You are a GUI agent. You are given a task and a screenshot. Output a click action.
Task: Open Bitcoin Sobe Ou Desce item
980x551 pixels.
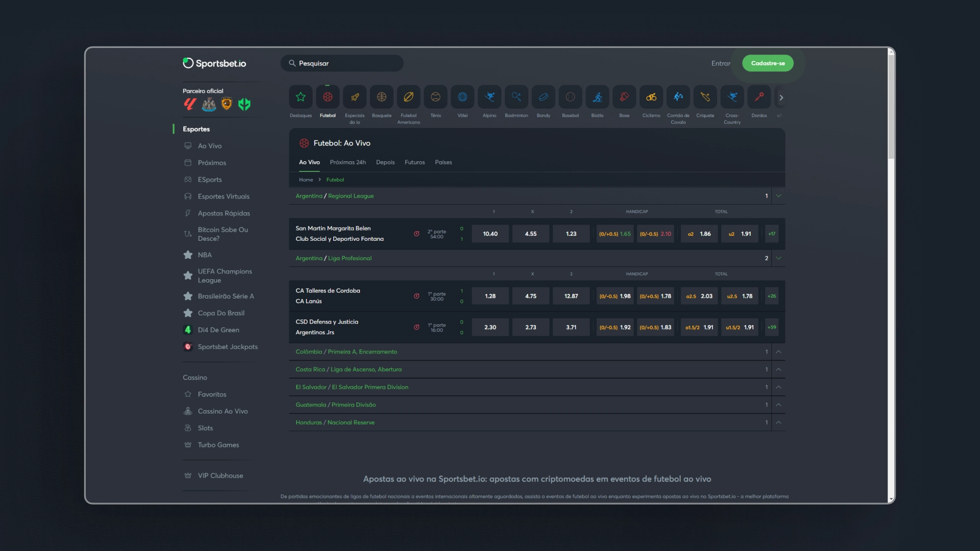[223, 234]
